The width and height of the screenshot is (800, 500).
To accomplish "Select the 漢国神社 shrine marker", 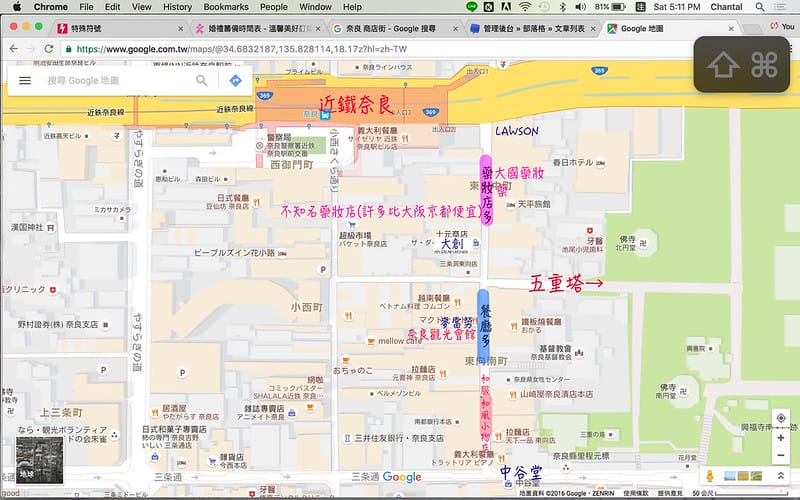I will click(x=51, y=228).
